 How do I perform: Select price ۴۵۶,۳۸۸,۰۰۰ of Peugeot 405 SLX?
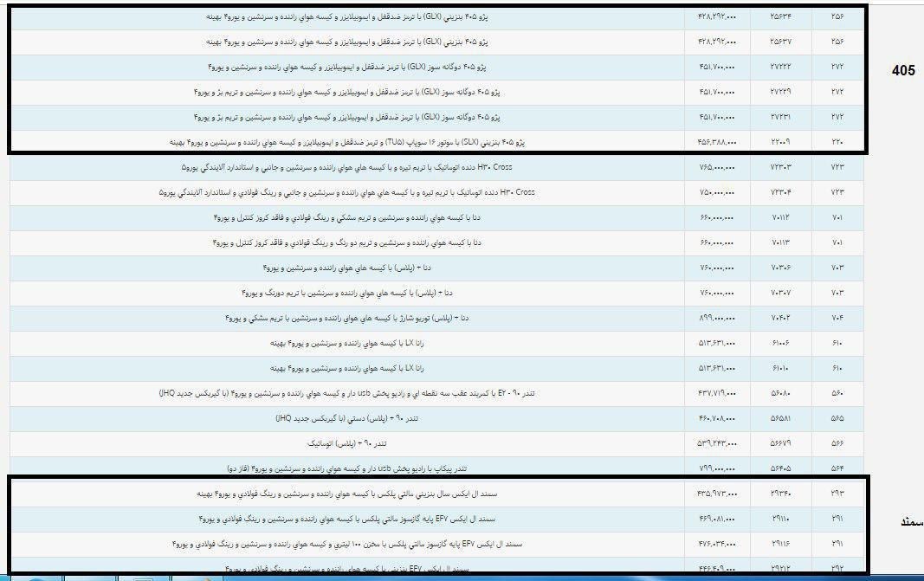(x=716, y=142)
